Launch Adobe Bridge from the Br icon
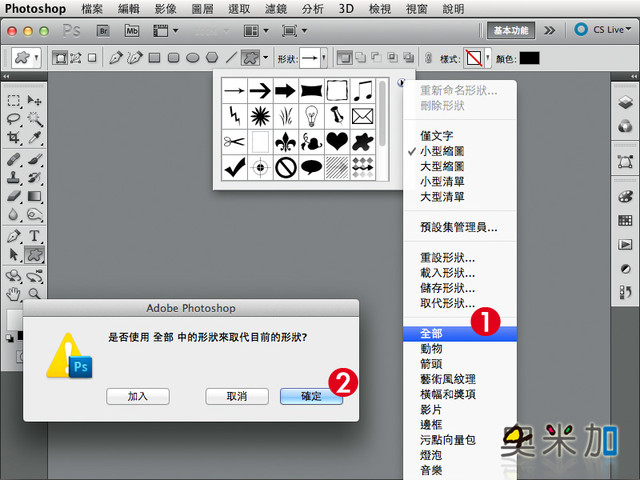The image size is (640, 480). [x=103, y=31]
